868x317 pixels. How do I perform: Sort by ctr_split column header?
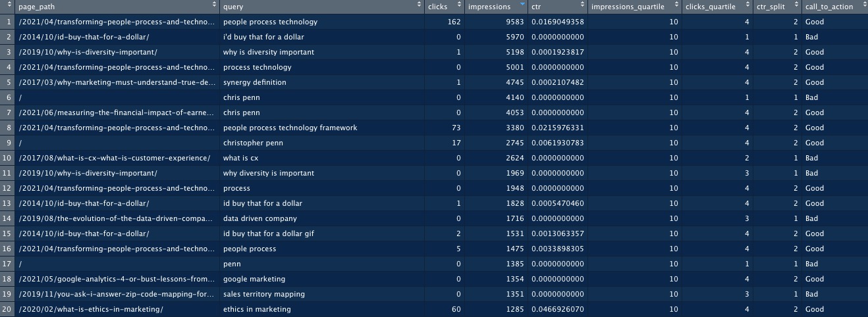point(776,7)
